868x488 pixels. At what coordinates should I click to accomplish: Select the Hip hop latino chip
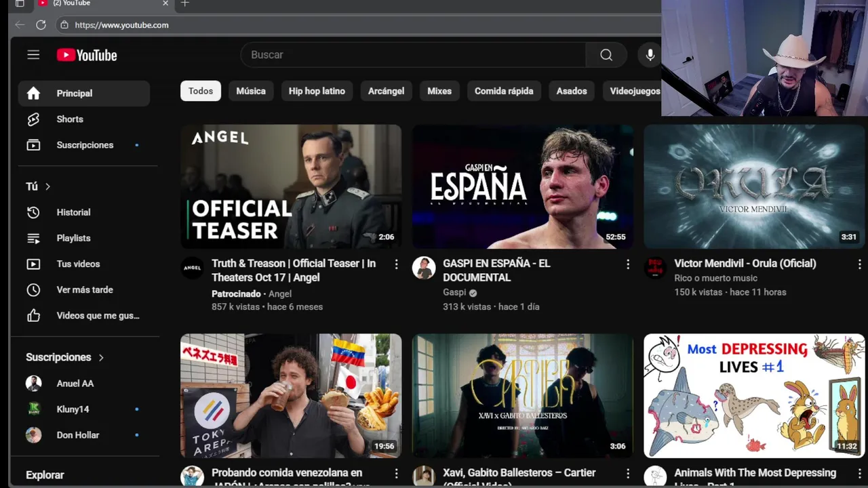coord(317,91)
